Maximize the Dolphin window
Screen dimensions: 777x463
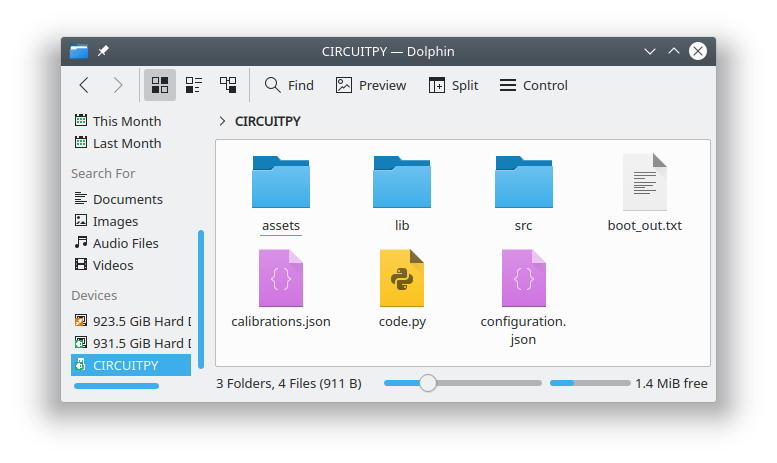click(674, 51)
